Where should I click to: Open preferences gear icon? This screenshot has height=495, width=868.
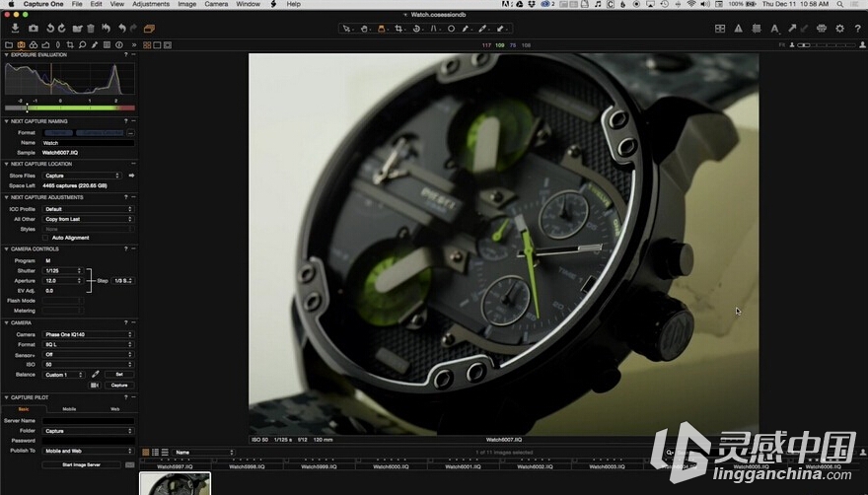[839, 29]
